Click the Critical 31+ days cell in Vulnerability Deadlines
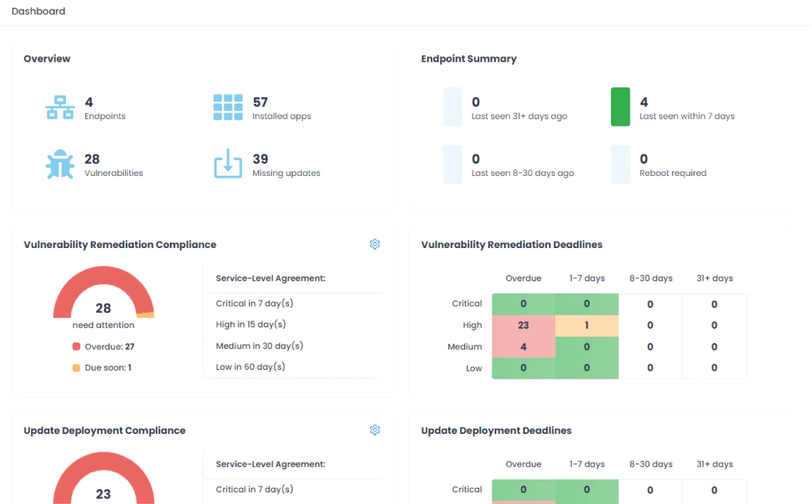Image resolution: width=812 pixels, height=504 pixels. coord(714,304)
